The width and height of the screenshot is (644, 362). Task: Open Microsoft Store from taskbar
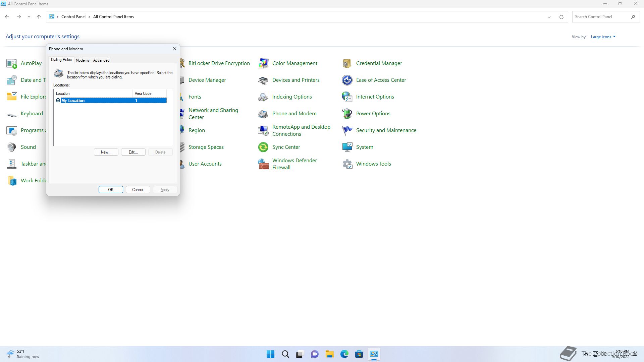click(x=359, y=354)
